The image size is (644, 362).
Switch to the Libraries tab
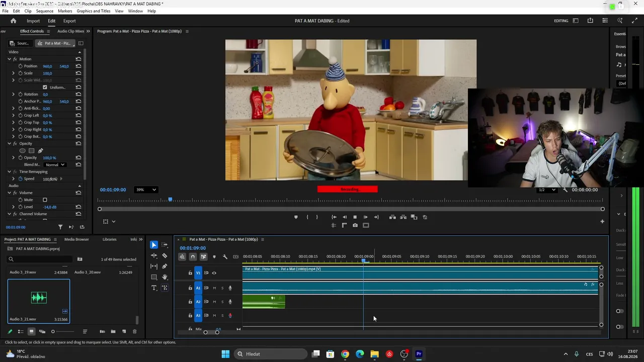[x=109, y=239]
